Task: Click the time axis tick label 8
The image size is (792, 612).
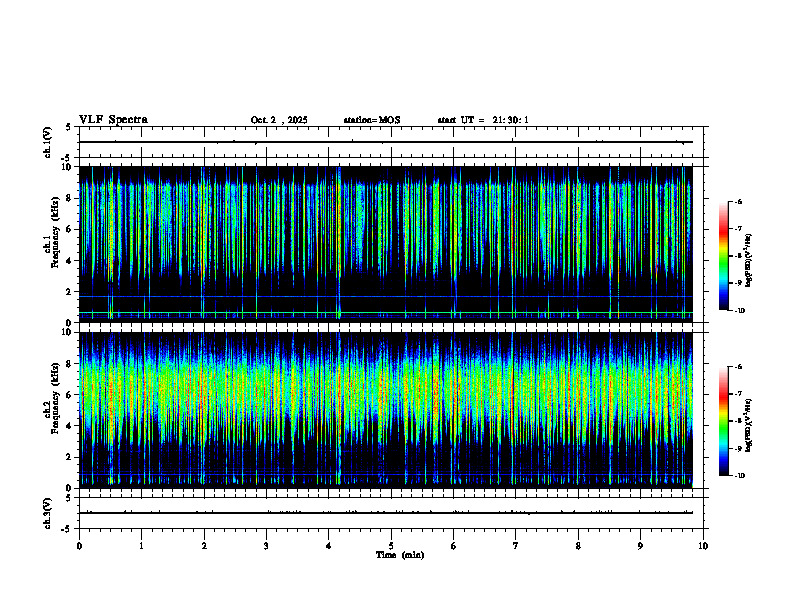Action: (x=578, y=546)
